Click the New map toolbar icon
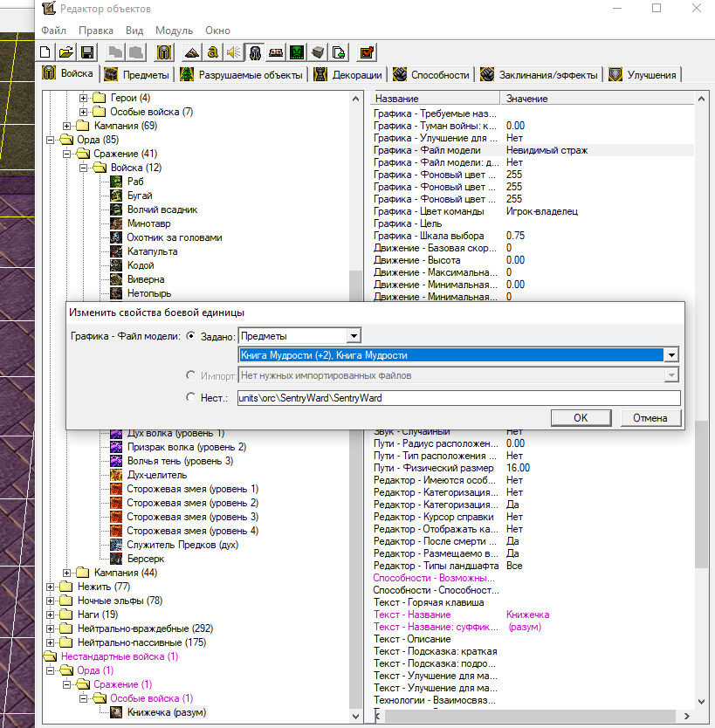The width and height of the screenshot is (715, 728). click(x=45, y=52)
